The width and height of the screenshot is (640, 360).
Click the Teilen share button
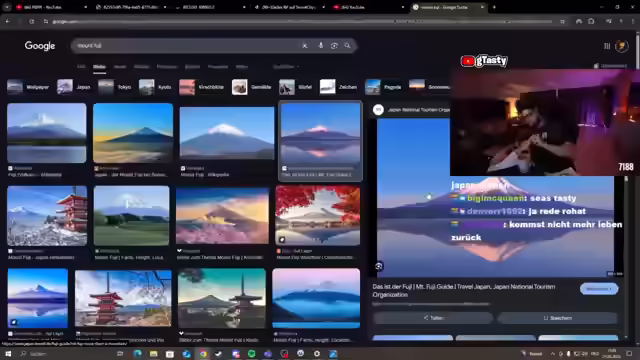433,318
